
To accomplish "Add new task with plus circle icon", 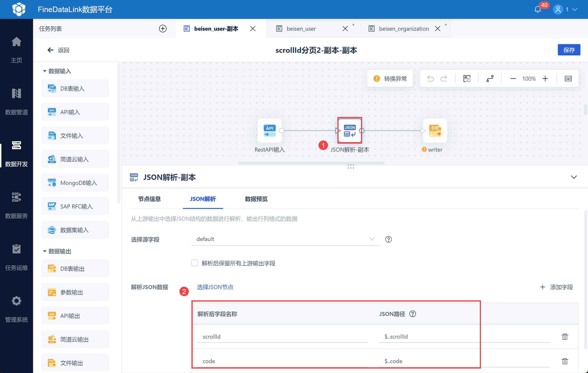I will coord(163,29).
